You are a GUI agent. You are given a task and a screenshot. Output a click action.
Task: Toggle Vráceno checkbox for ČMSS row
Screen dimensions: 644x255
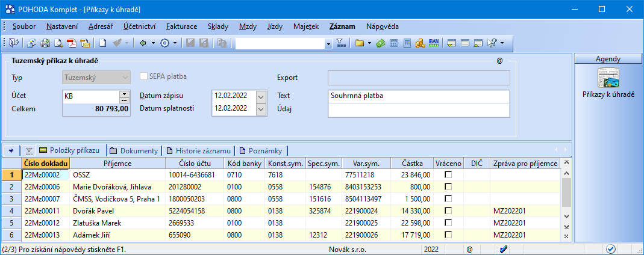pos(448,199)
